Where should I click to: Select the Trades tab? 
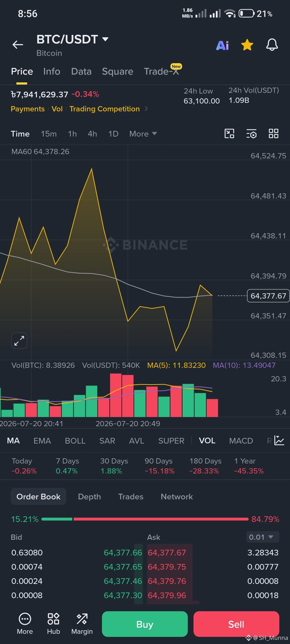click(x=130, y=497)
